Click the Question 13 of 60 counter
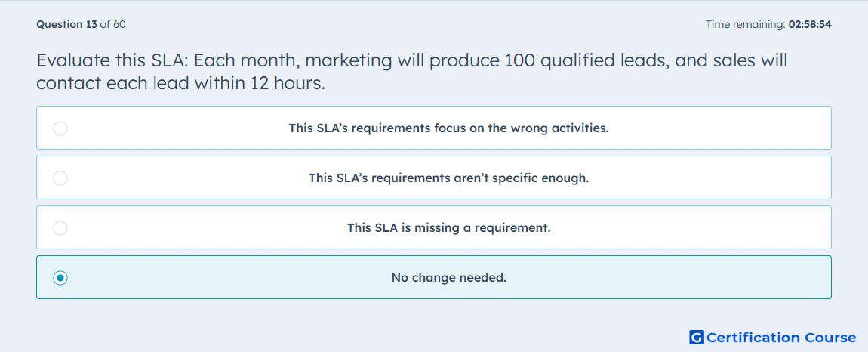This screenshot has height=352, width=868. 81,24
